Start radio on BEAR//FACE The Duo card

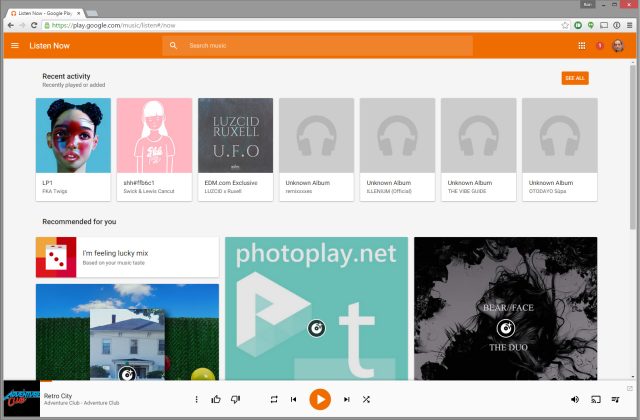(506, 328)
